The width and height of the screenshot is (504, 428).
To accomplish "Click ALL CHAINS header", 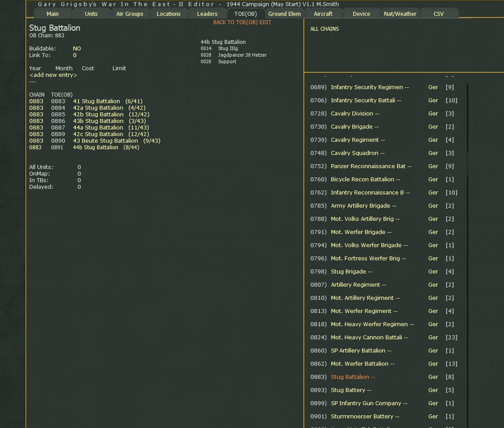I will [x=324, y=29].
